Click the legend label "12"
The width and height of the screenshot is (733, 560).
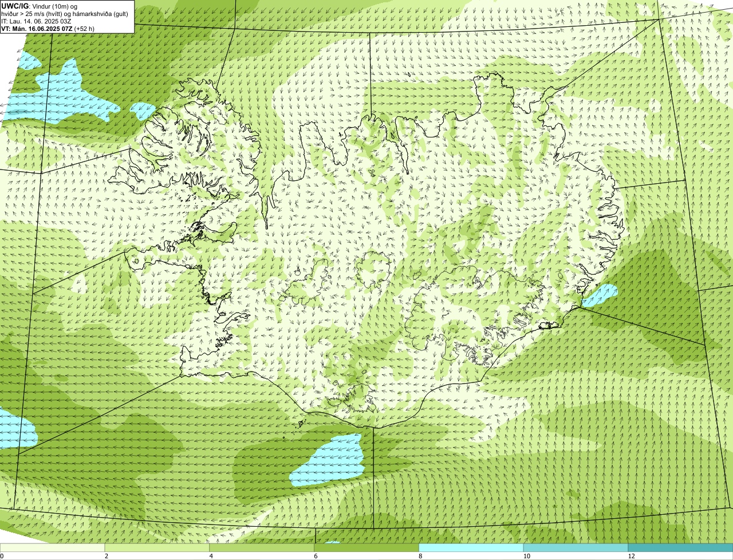coord(631,556)
